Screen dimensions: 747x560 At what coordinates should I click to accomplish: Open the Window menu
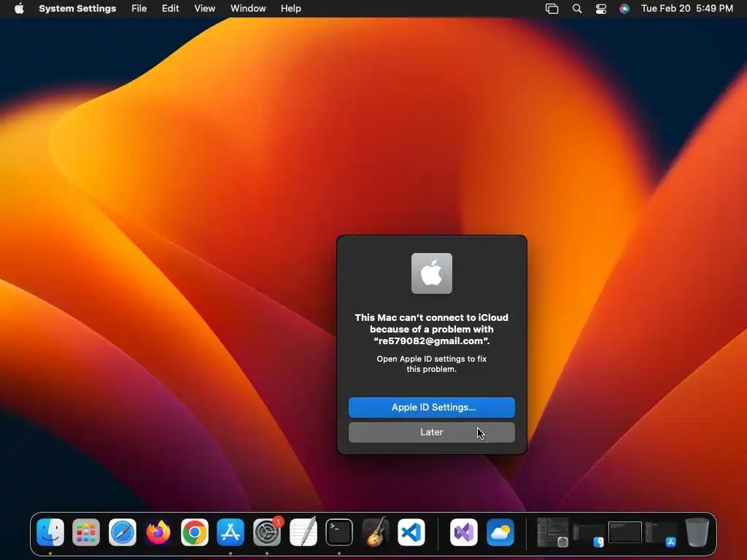[x=248, y=9]
